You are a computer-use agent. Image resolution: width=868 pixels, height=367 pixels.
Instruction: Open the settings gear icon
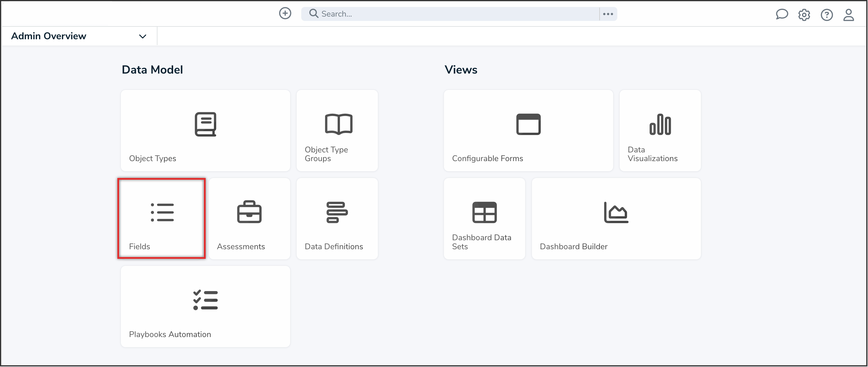[x=804, y=15]
